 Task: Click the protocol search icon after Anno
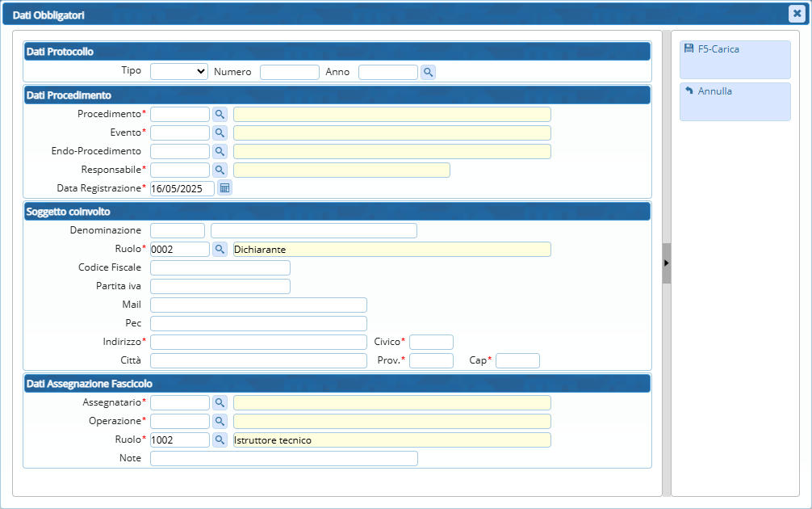point(428,72)
